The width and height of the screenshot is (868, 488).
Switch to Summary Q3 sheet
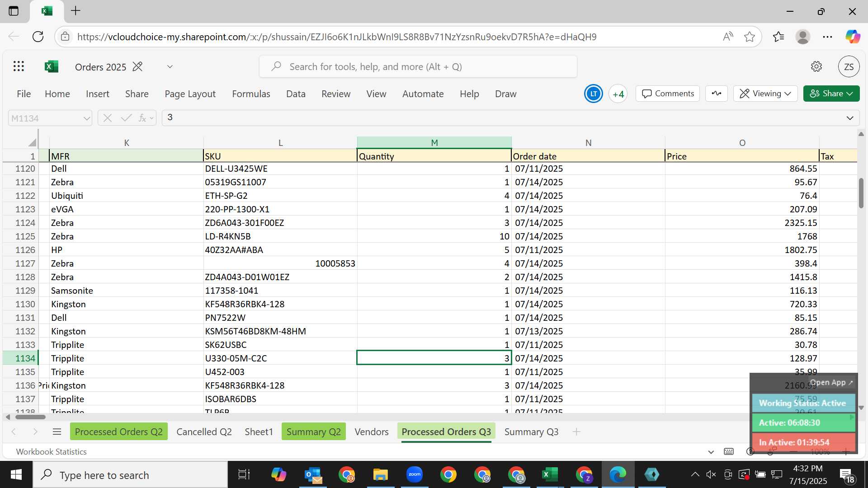tap(531, 432)
